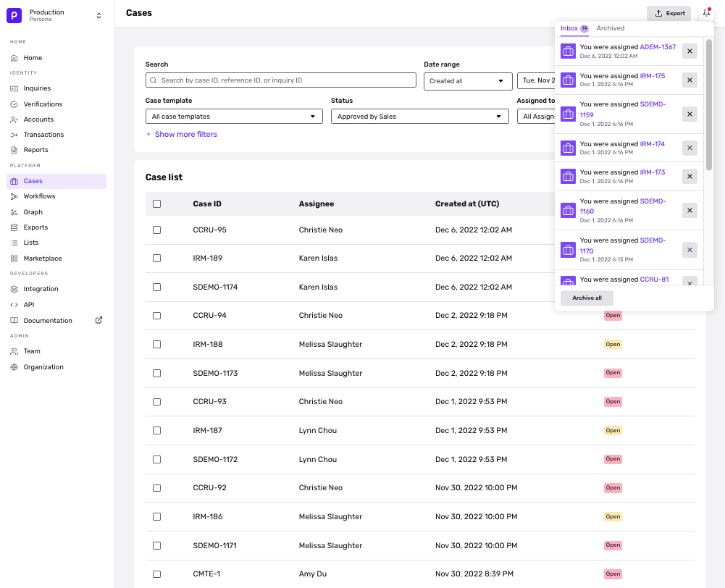
Task: Check the box for case IRM-187
Action: click(x=156, y=430)
